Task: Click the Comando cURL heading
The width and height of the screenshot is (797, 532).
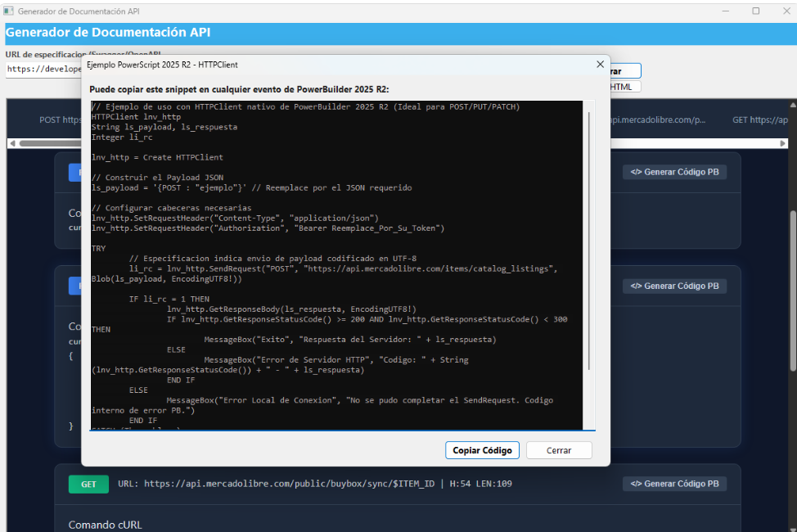Action: click(x=106, y=525)
